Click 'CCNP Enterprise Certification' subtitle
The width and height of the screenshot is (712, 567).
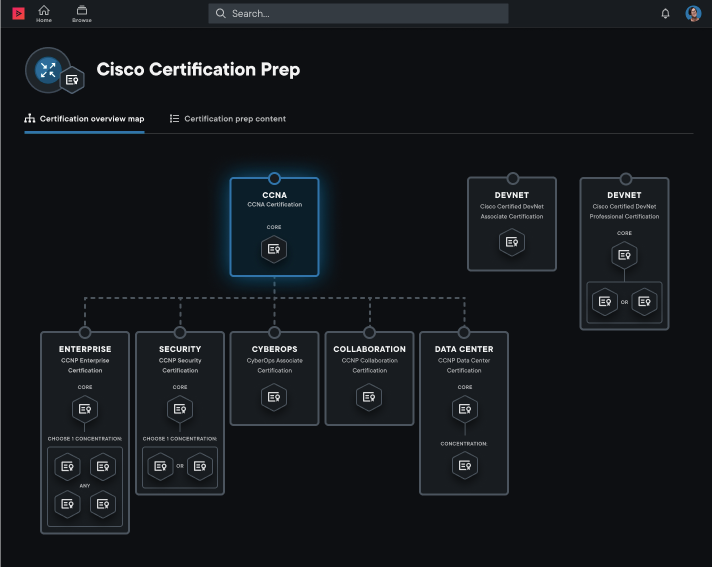[x=85, y=365]
